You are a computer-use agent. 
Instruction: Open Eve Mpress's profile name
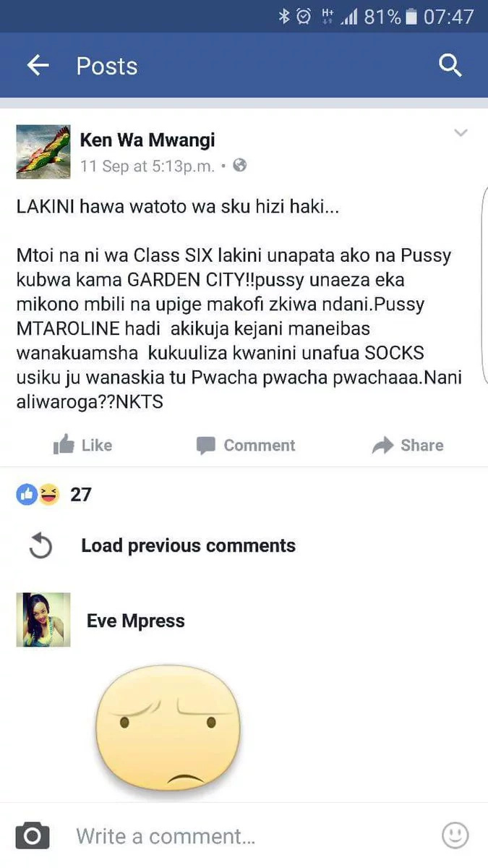pos(136,621)
